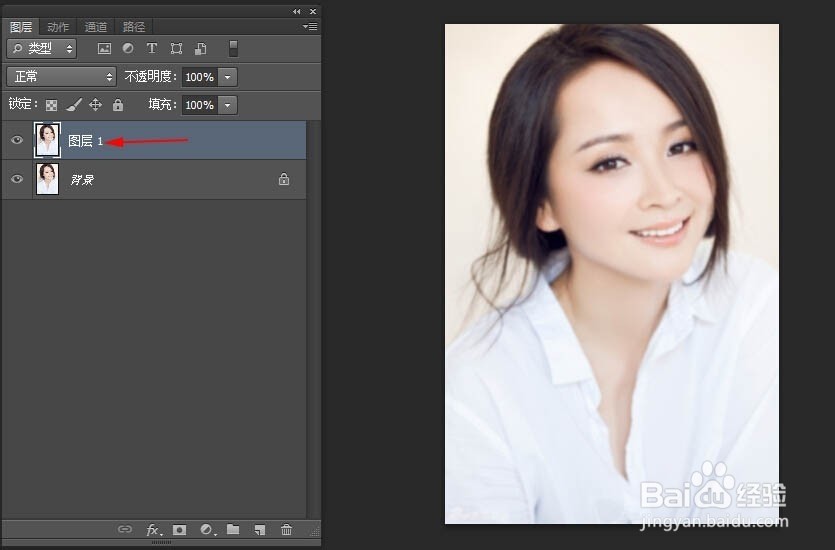Viewport: 835px width, 550px height.
Task: Filter layers by pixel layer icon
Action: tap(104, 48)
